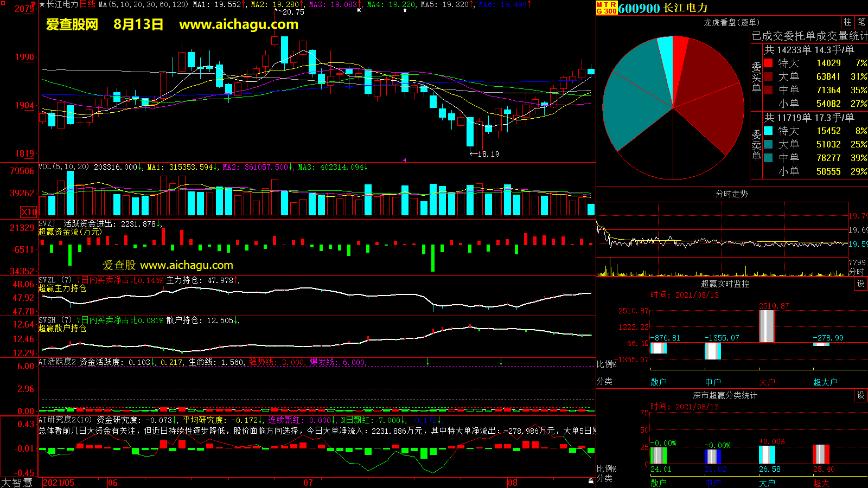Click stock code 600900 长江电力
This screenshot has height=488, width=868.
click(663, 8)
